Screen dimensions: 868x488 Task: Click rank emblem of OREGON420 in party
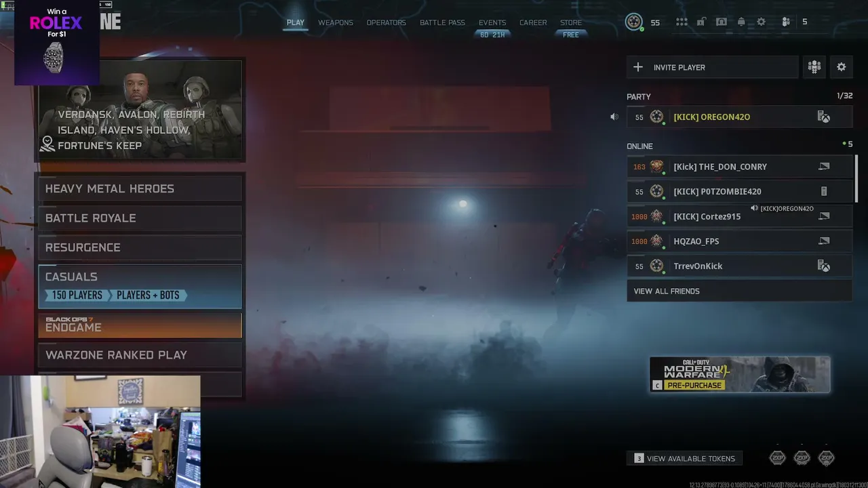pos(656,117)
